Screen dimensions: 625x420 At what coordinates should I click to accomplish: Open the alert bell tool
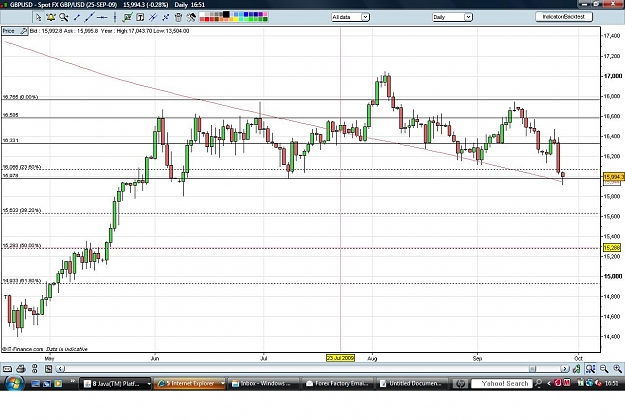point(51,17)
